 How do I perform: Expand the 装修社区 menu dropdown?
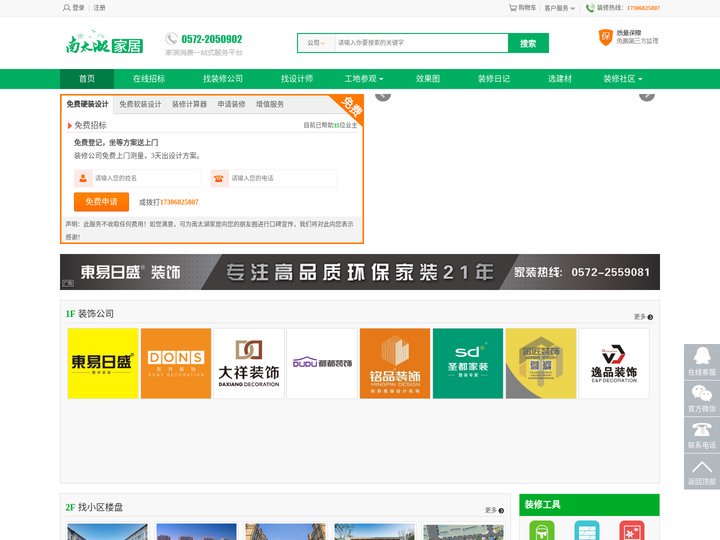coord(623,79)
